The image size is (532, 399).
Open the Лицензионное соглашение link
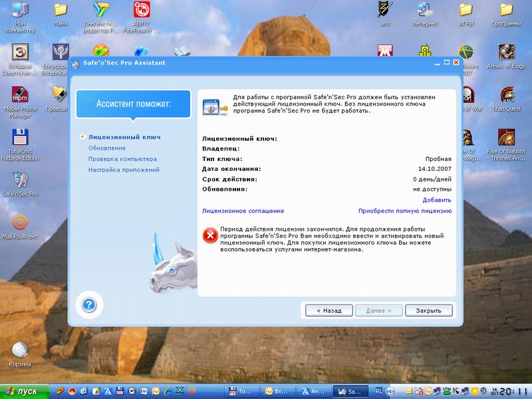(x=243, y=211)
